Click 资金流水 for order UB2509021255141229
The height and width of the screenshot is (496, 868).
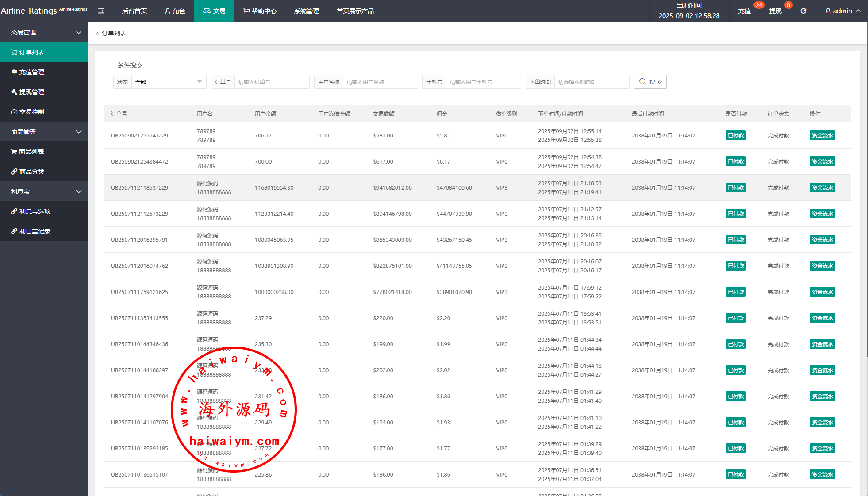(x=822, y=136)
